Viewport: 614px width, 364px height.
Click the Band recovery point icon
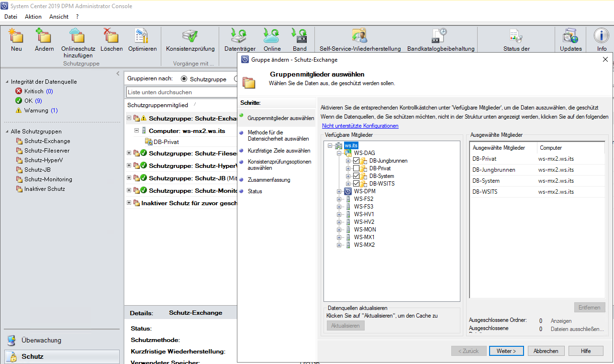[300, 36]
